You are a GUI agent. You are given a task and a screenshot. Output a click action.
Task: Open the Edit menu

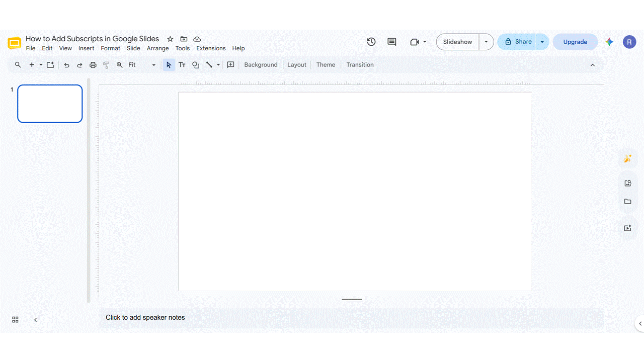[x=47, y=48]
